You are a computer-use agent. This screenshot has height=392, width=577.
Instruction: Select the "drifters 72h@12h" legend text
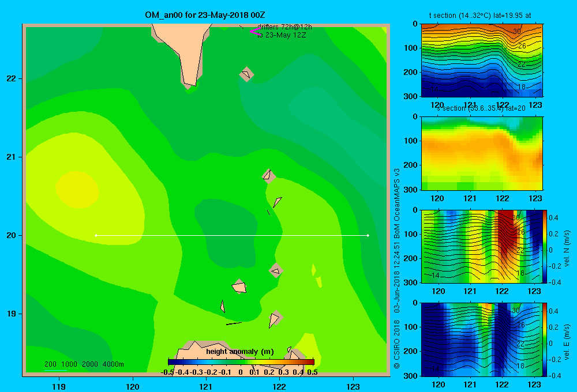(x=284, y=27)
